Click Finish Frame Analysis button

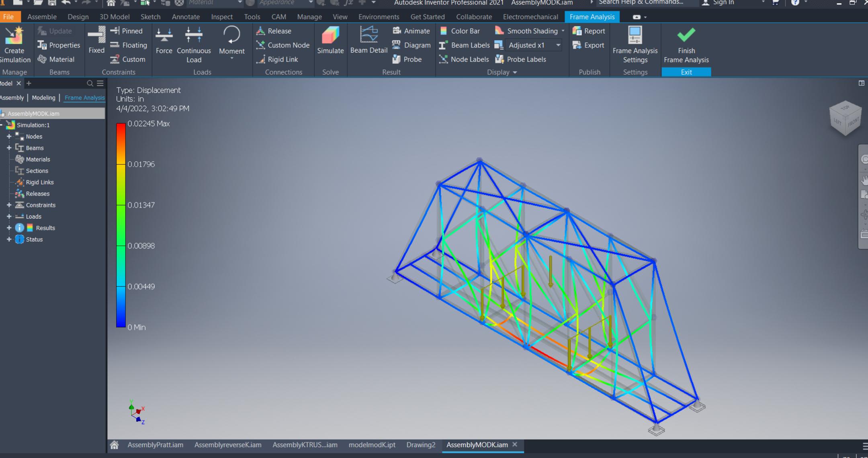686,44
